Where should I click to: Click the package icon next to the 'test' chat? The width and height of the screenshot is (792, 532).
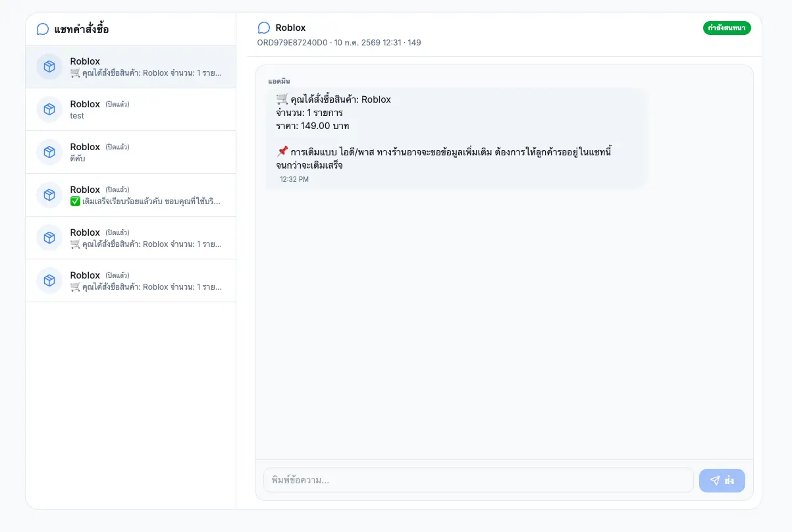click(49, 109)
